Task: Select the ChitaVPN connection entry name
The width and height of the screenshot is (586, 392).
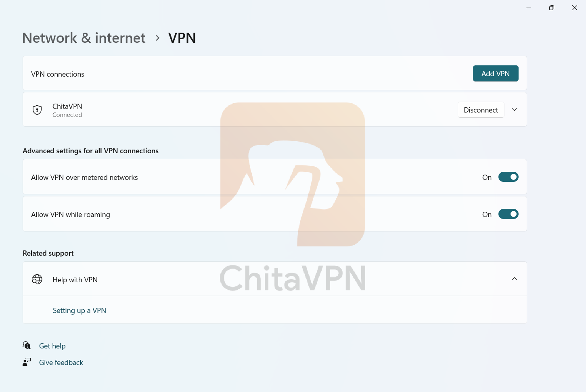Action: coord(67,106)
